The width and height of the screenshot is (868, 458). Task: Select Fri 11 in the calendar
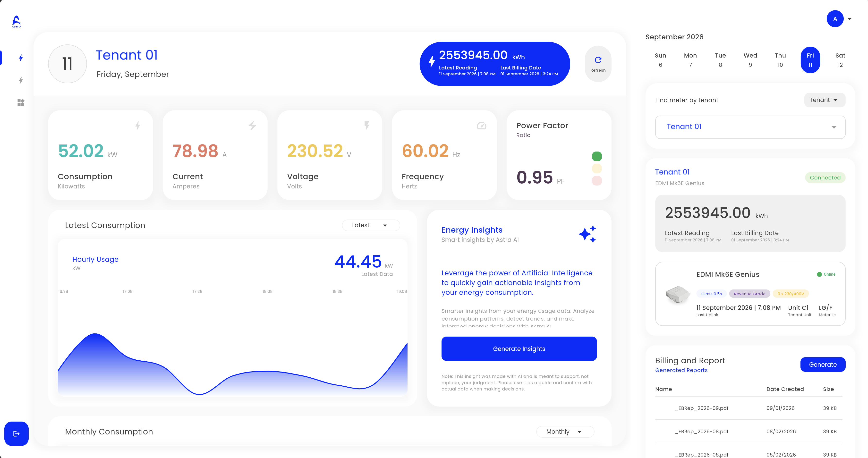[x=810, y=60]
